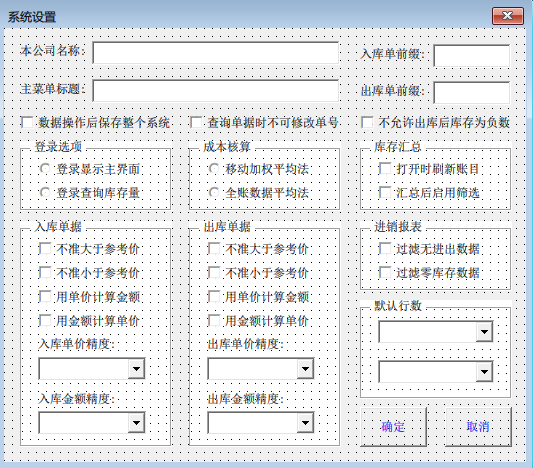Focus the 入库单前缀 input box

471,55
